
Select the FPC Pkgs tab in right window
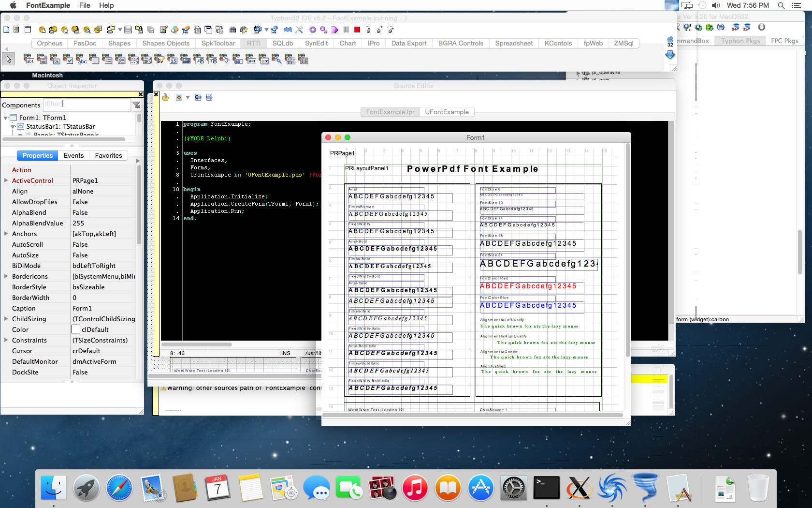784,41
